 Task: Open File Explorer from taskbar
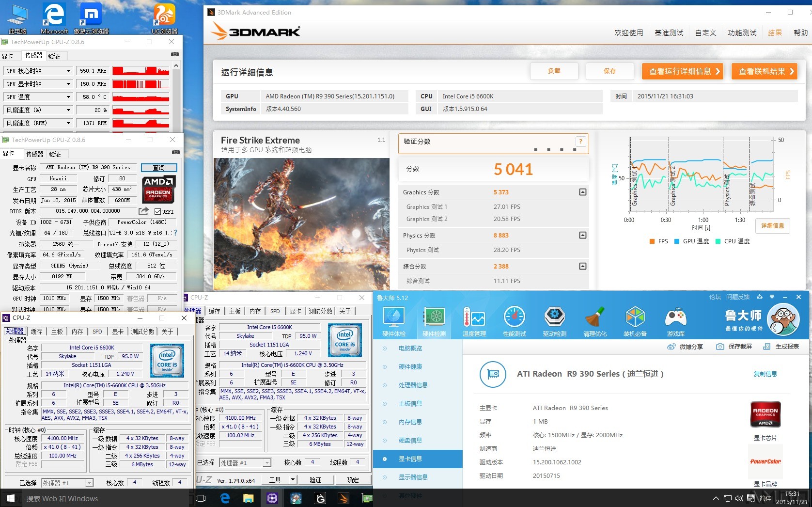[248, 498]
